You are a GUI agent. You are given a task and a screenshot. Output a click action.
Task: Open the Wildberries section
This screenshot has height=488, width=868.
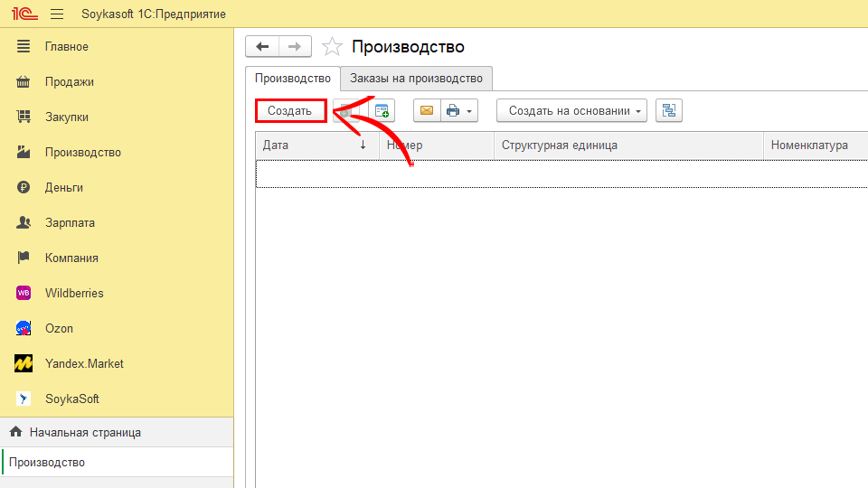coord(74,293)
